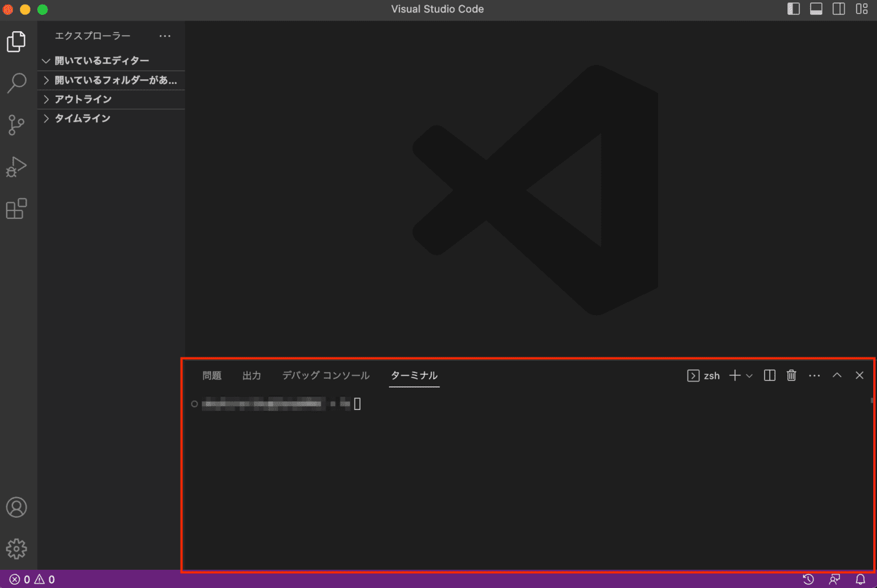877x588 pixels.
Task: Collapse the 開いているエディター section
Action: tap(111, 60)
